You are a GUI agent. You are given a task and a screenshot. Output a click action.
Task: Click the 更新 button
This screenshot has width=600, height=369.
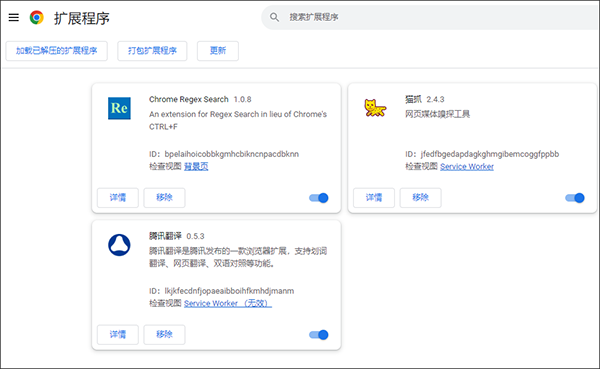[218, 51]
